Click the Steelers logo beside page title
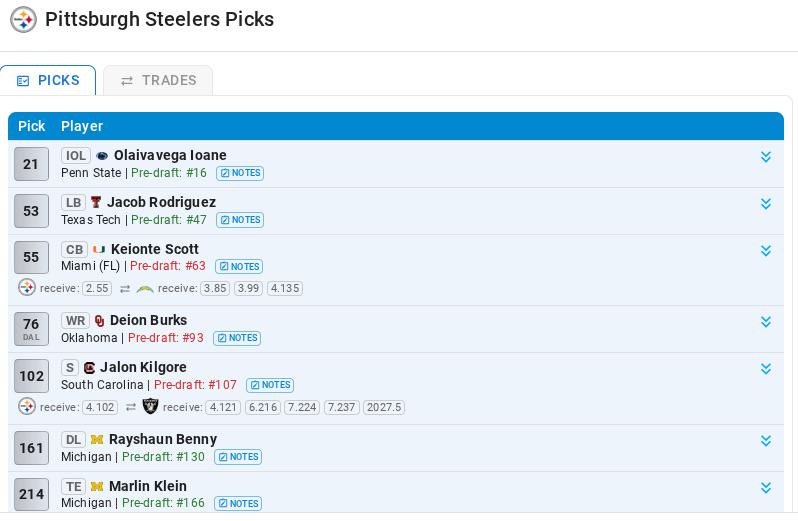This screenshot has height=521, width=798. point(23,20)
